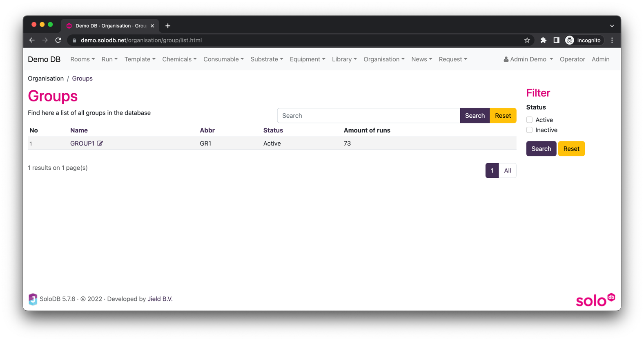644x341 pixels.
Task: Expand the Run dropdown menu
Action: point(109,59)
